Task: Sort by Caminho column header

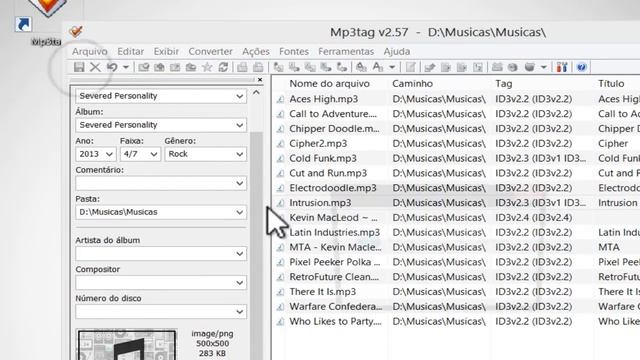Action: pos(412,84)
